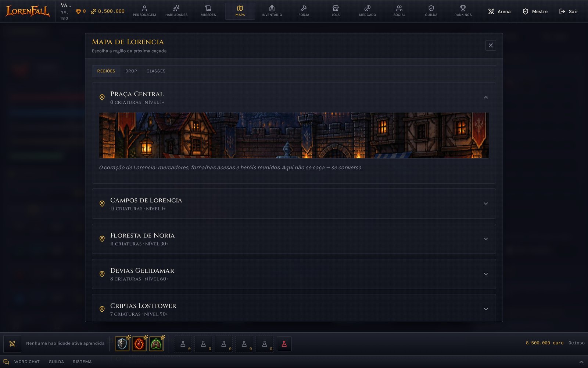The image size is (588, 368).
Task: Use the red potion slot
Action: 284,344
